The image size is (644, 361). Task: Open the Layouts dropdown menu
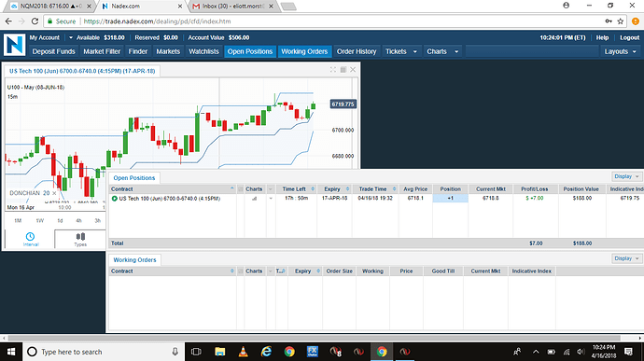pyautogui.click(x=620, y=51)
